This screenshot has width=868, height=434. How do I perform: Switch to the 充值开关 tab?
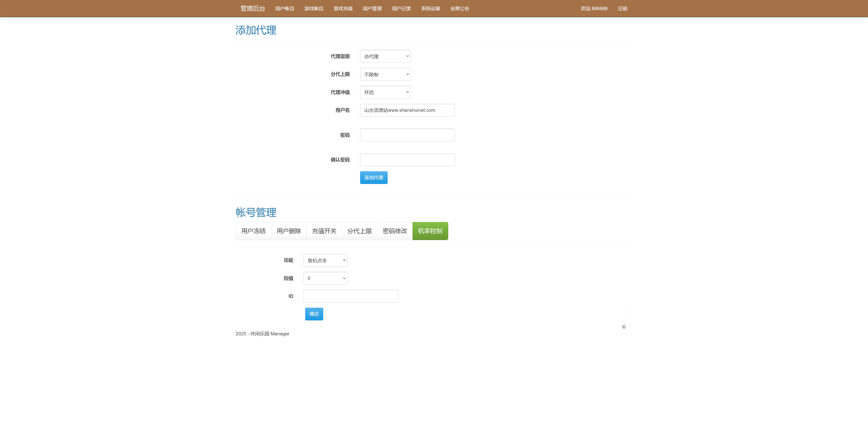point(324,231)
